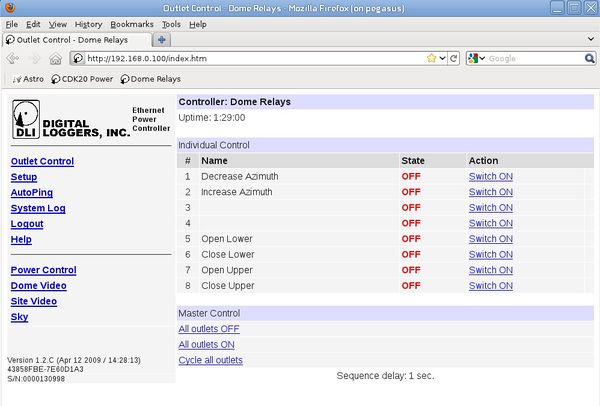Click the 'Uptime: 1:29:00' text
This screenshot has height=406, width=600.
(212, 117)
